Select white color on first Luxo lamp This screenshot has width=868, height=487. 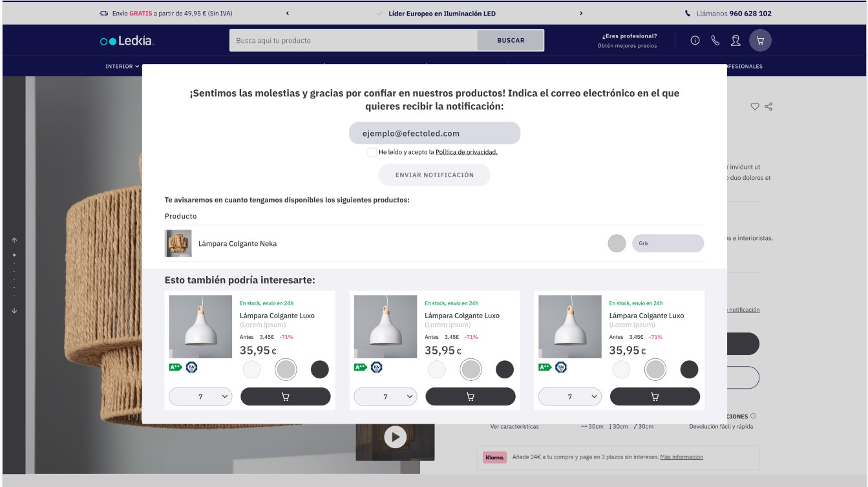coord(252,369)
